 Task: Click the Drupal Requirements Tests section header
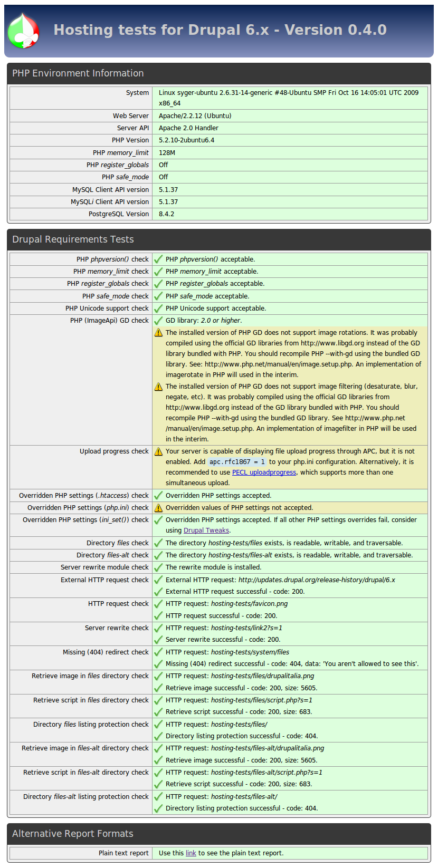pyautogui.click(x=219, y=239)
